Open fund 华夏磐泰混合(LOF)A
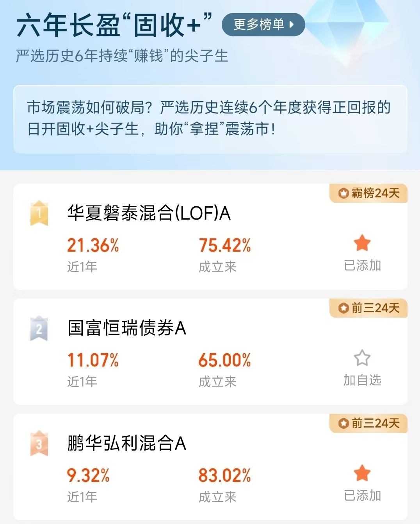Viewport: 420px width, 524px height. [149, 213]
